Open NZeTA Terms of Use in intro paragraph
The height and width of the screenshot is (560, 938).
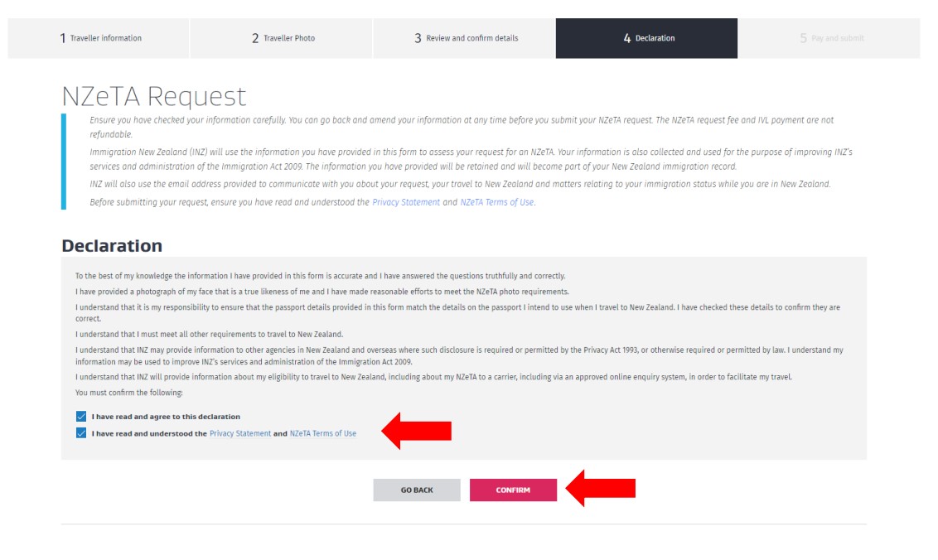496,202
